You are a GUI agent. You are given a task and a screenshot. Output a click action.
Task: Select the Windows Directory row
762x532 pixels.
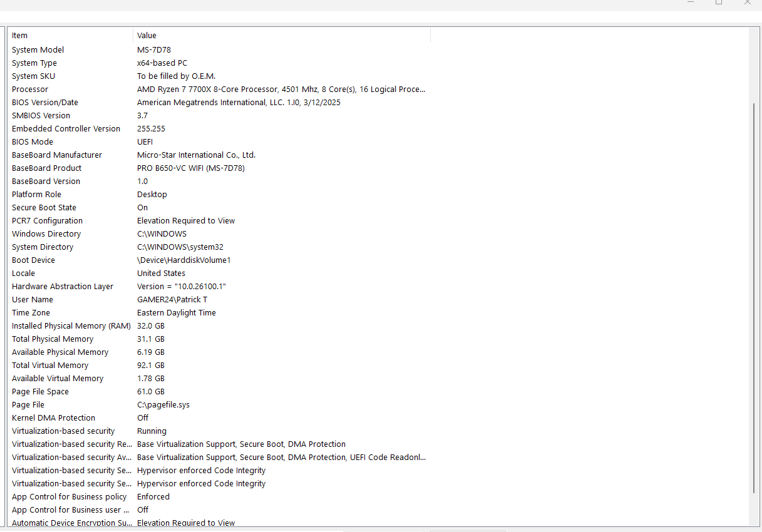tap(219, 234)
